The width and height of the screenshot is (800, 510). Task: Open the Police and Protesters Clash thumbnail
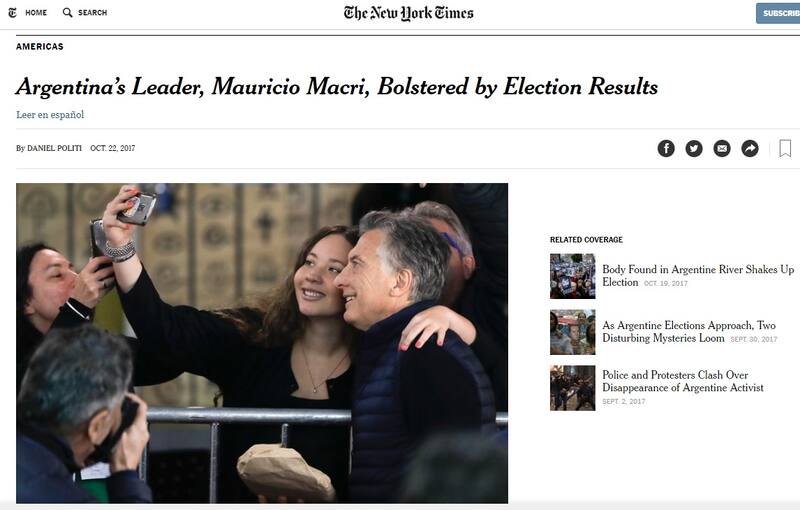click(572, 388)
